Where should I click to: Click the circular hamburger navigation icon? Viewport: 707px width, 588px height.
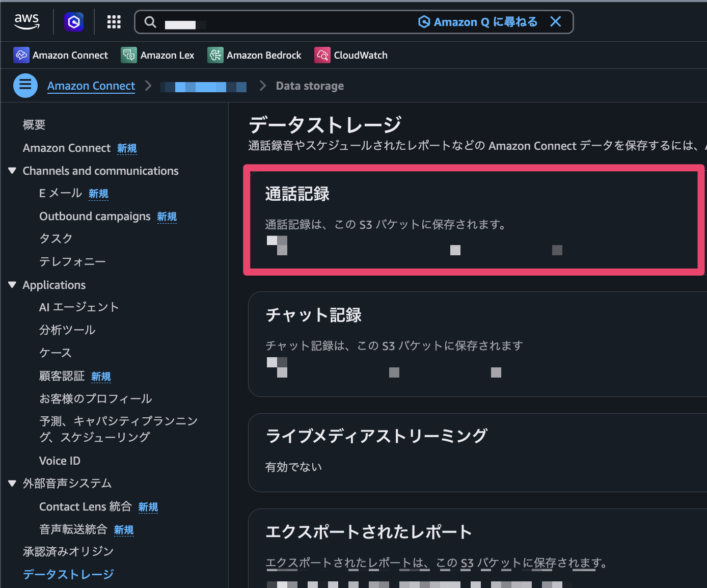click(x=25, y=85)
